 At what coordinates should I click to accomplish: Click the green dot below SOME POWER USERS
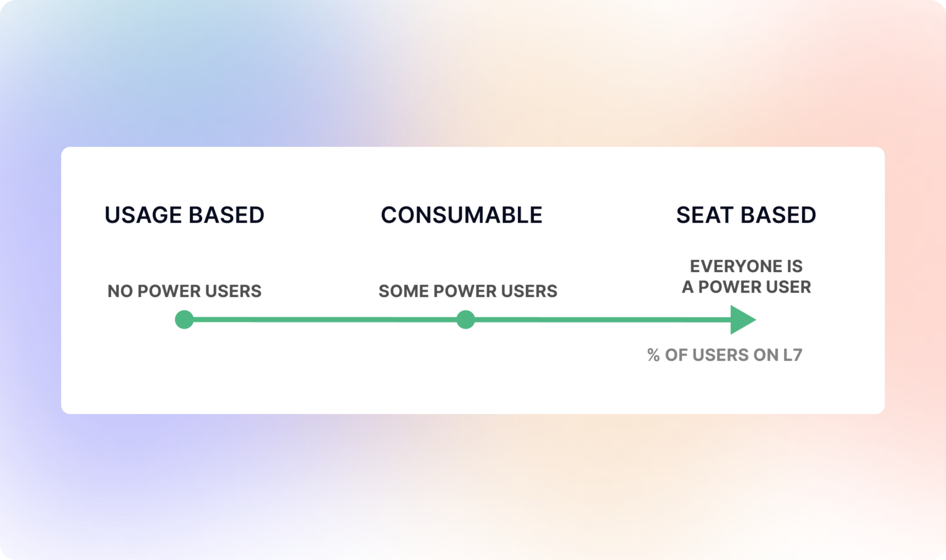coord(466,320)
